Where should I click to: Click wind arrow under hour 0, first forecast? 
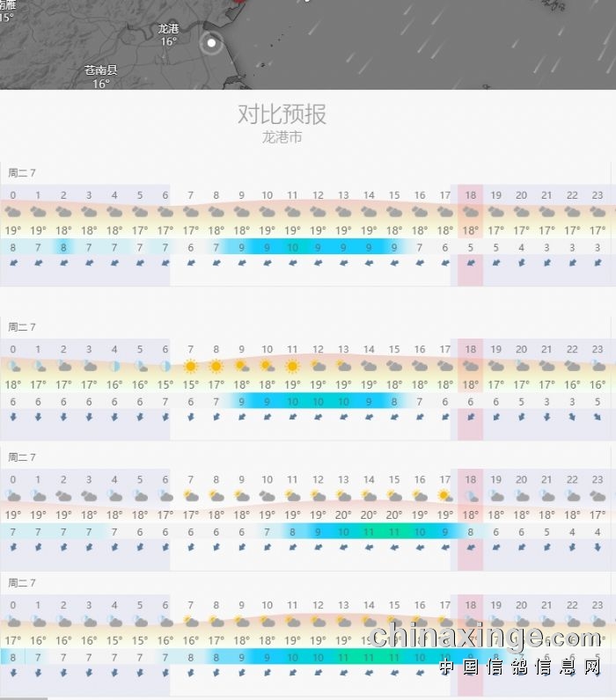click(12, 263)
